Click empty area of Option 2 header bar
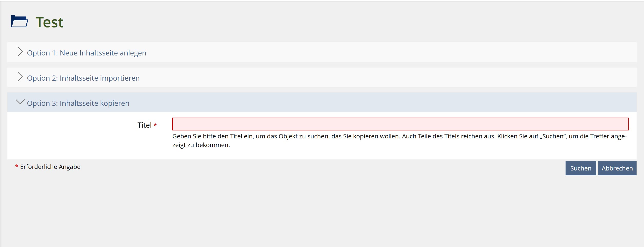Viewport: 644px width, 247px height. [385, 78]
